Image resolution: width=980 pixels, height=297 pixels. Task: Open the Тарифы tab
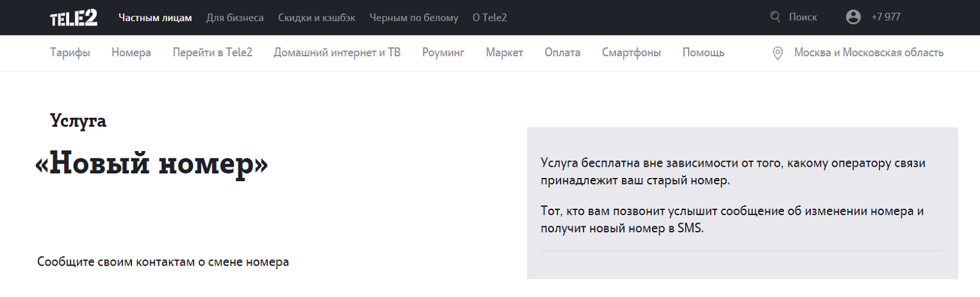pos(70,53)
